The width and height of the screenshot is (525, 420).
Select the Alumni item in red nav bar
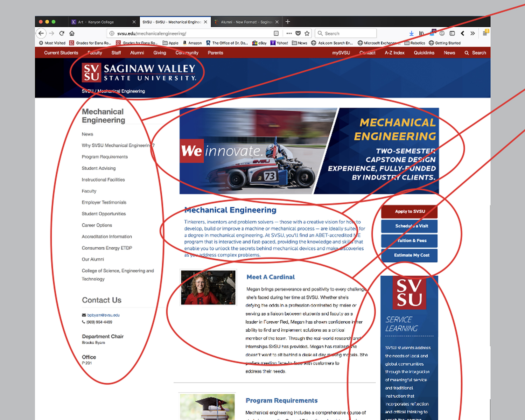[137, 53]
